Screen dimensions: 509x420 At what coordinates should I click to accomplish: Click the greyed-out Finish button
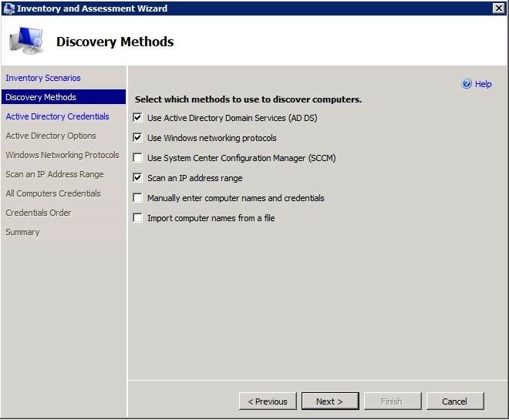coord(393,402)
